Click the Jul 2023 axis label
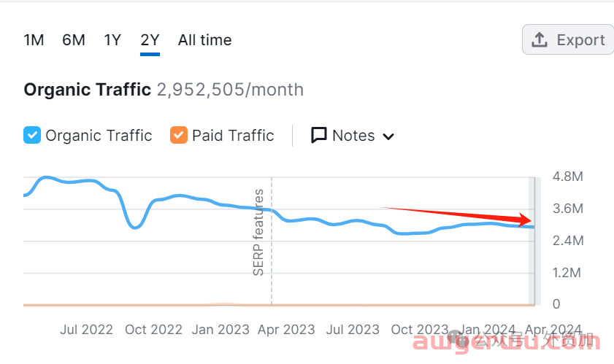Image resolution: width=614 pixels, height=364 pixels. click(x=353, y=330)
